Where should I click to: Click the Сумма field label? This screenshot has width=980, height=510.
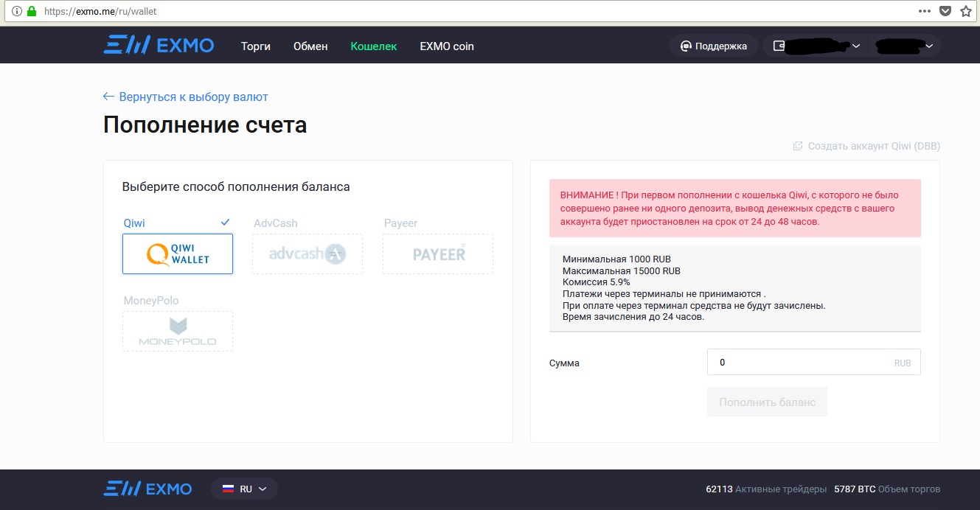(x=564, y=363)
